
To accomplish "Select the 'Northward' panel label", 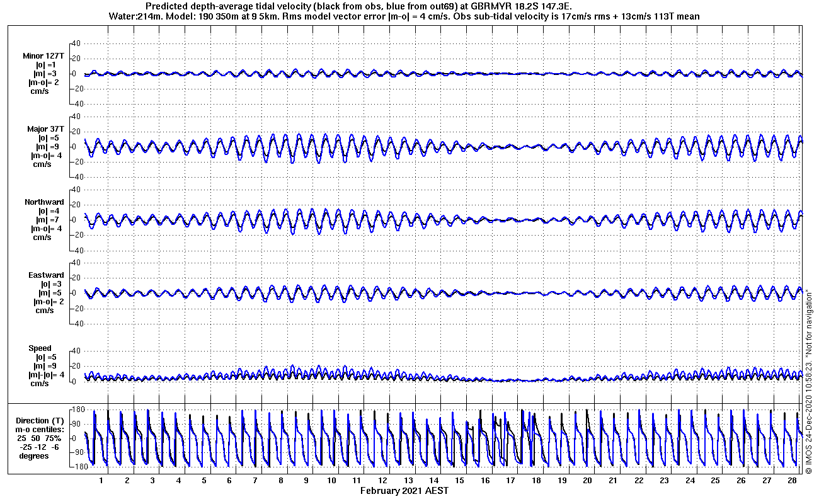I will coord(44,202).
